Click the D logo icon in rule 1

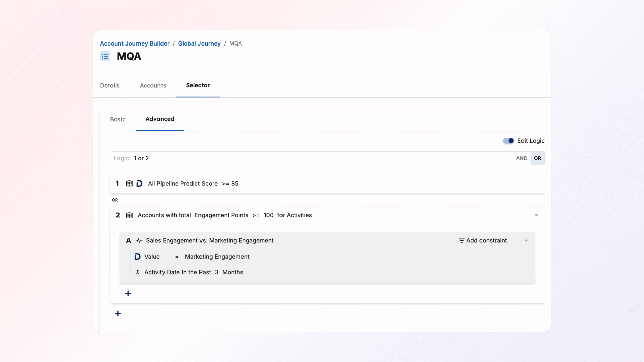click(139, 184)
